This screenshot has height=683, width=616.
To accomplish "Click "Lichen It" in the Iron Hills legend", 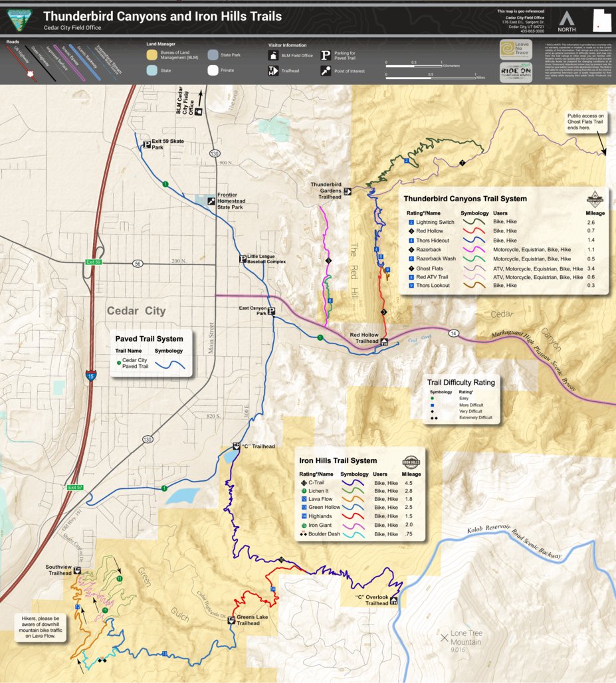I will pos(318,491).
